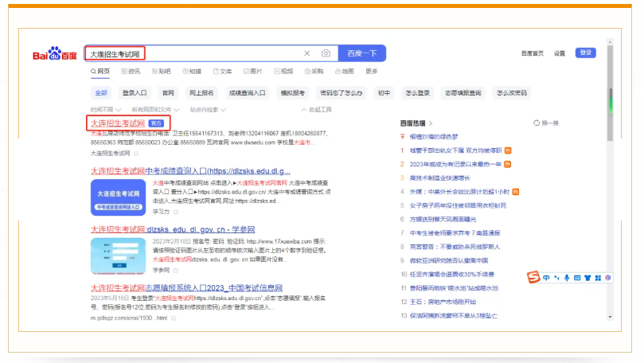
Task: Click the 大连招生考试网 search input field
Action: click(191, 53)
